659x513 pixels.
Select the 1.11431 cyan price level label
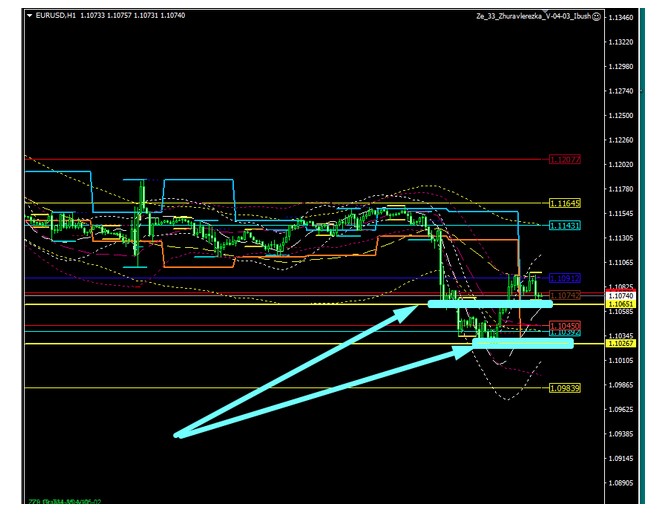click(x=564, y=225)
